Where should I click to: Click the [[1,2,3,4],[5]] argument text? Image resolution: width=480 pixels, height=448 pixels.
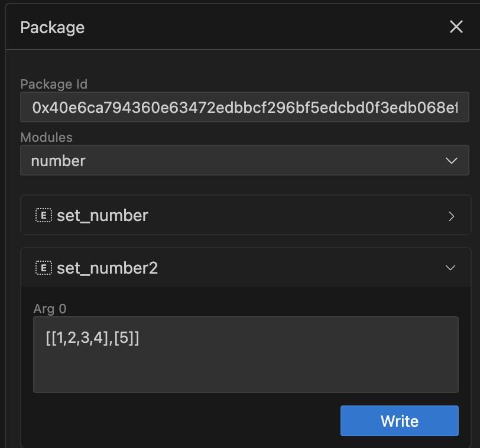click(92, 339)
